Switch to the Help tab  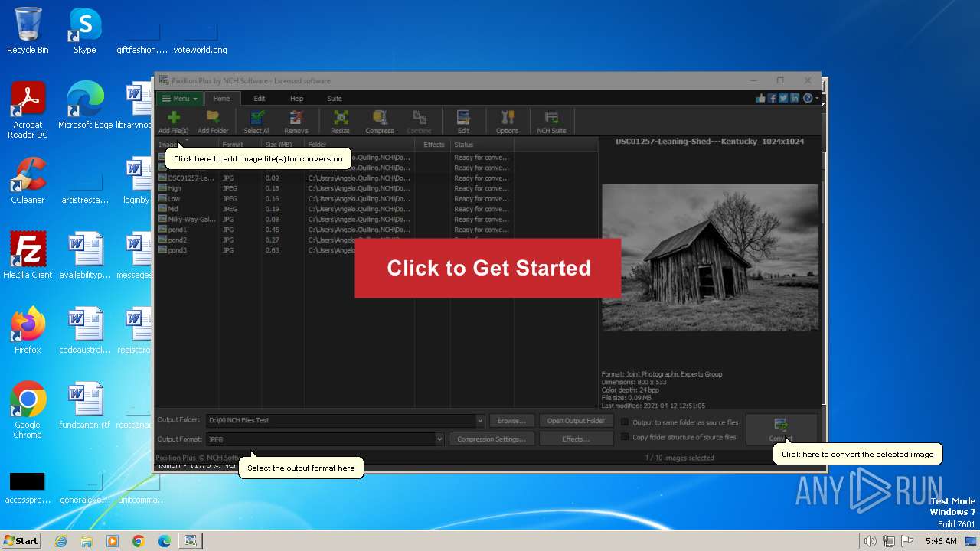pos(296,99)
